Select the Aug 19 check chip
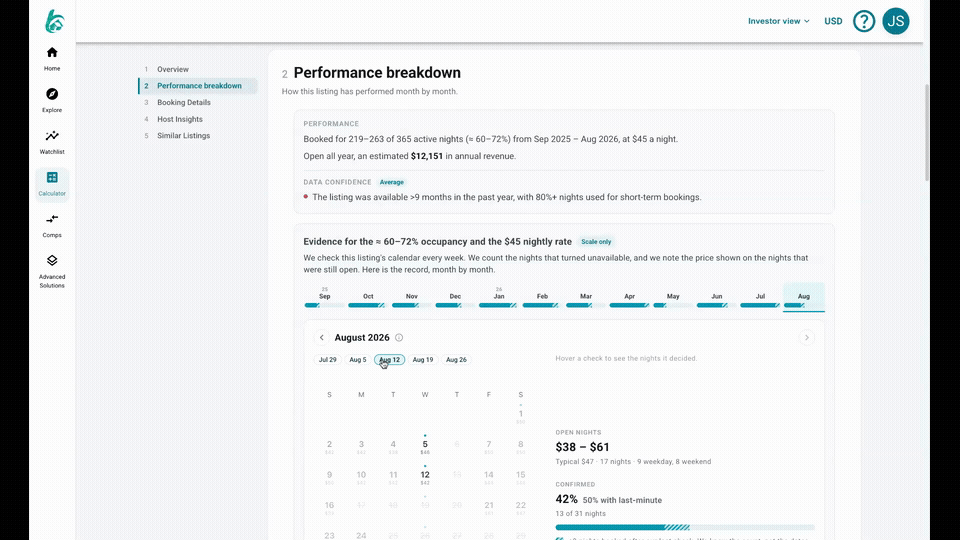 point(422,359)
